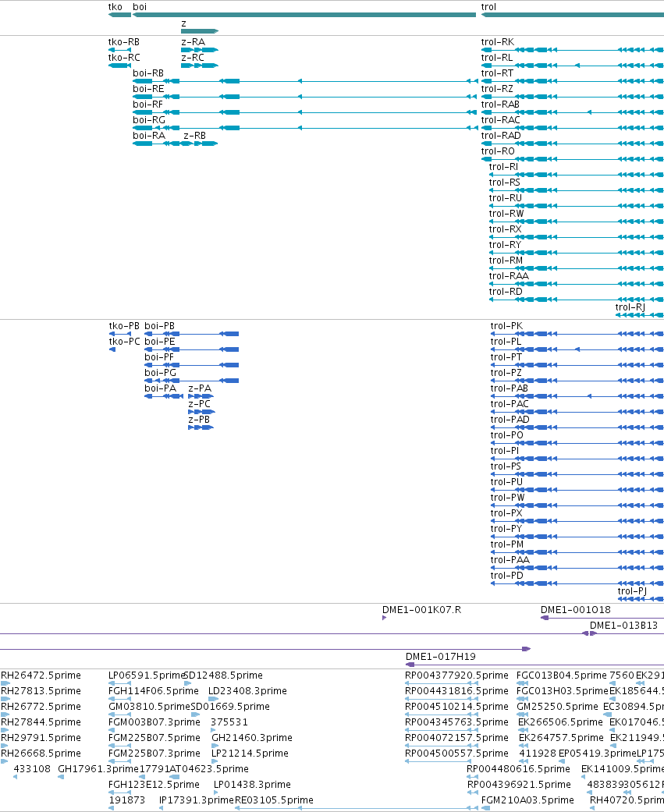
Task: Select the DME1-013B13 clone label
Action: [623, 626]
